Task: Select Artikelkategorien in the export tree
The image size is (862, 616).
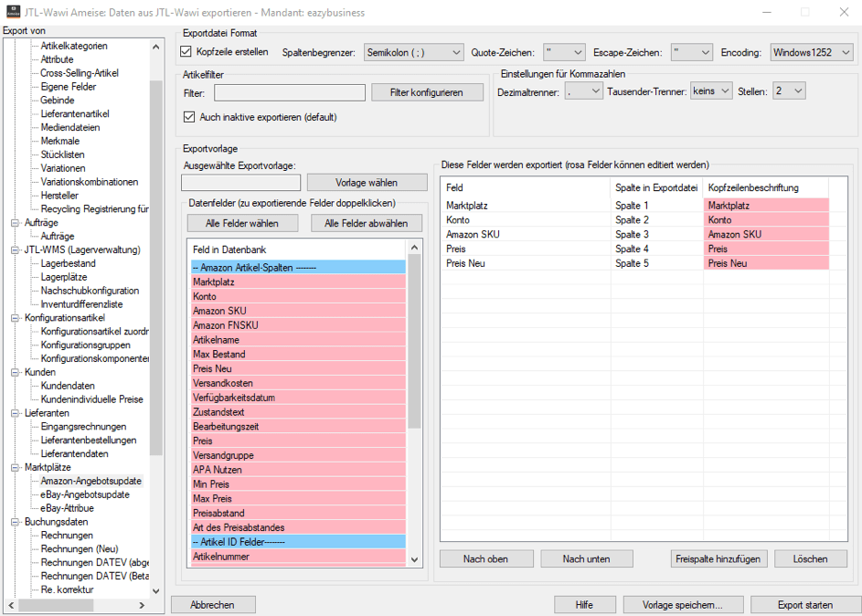Action: click(74, 46)
